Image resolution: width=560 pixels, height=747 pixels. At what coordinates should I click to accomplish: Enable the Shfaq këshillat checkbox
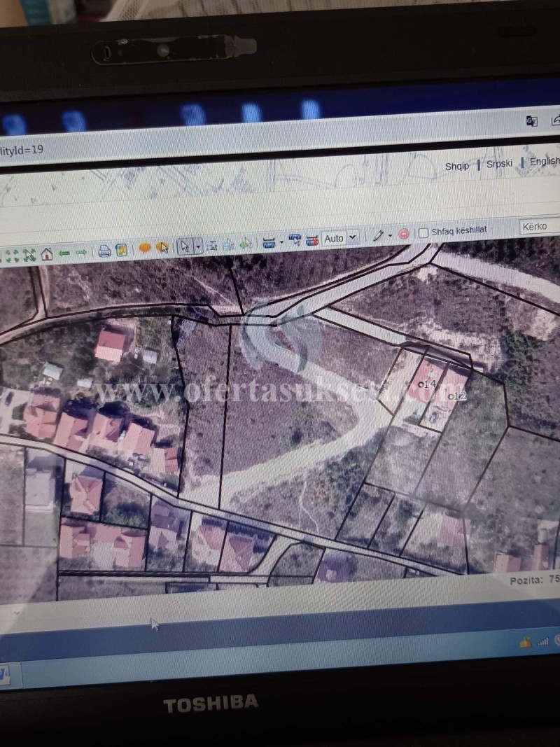click(423, 233)
